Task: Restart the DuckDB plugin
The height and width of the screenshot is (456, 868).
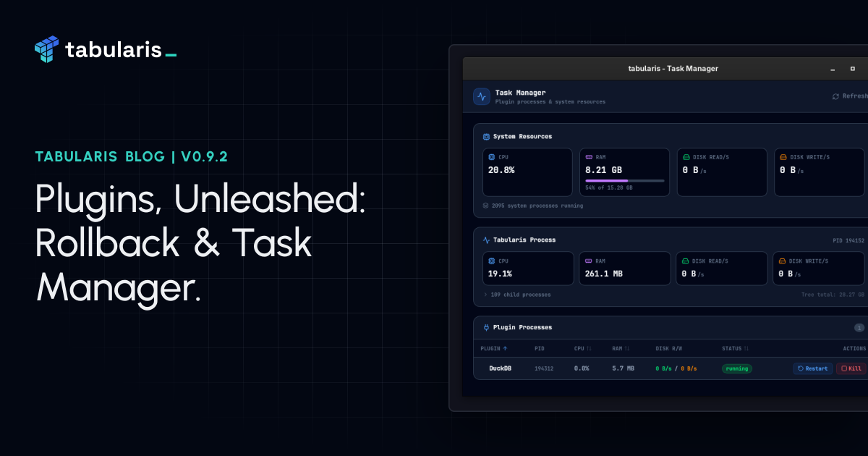Action: click(812, 368)
